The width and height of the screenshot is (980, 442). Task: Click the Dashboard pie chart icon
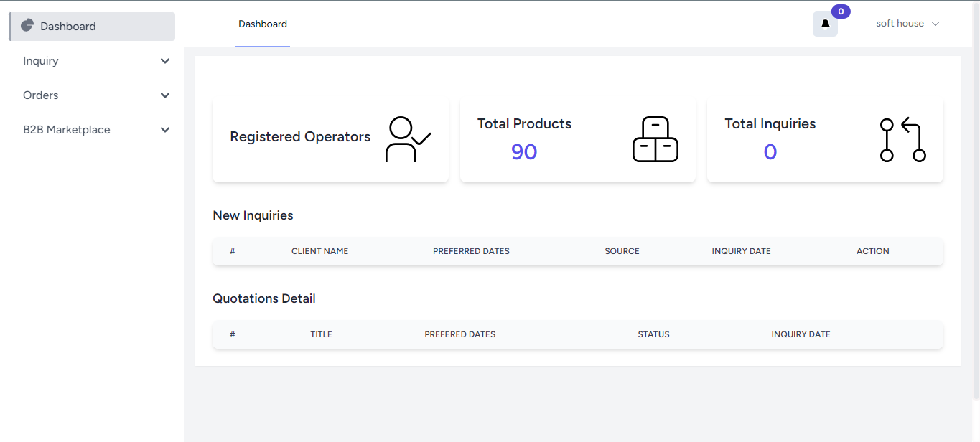point(27,26)
